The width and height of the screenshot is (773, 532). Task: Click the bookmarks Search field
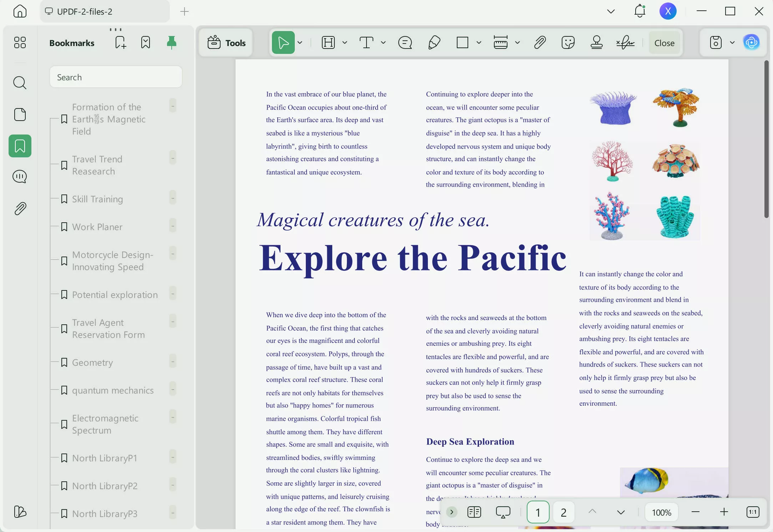point(116,77)
